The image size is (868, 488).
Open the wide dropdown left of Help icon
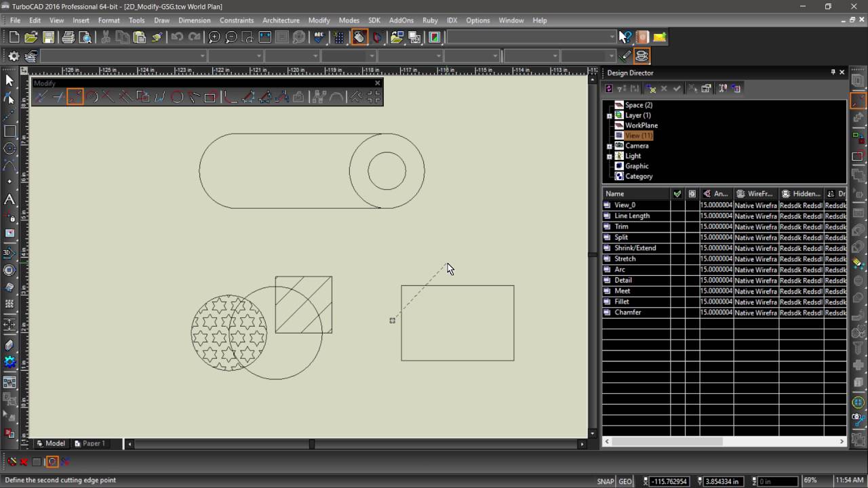click(532, 37)
